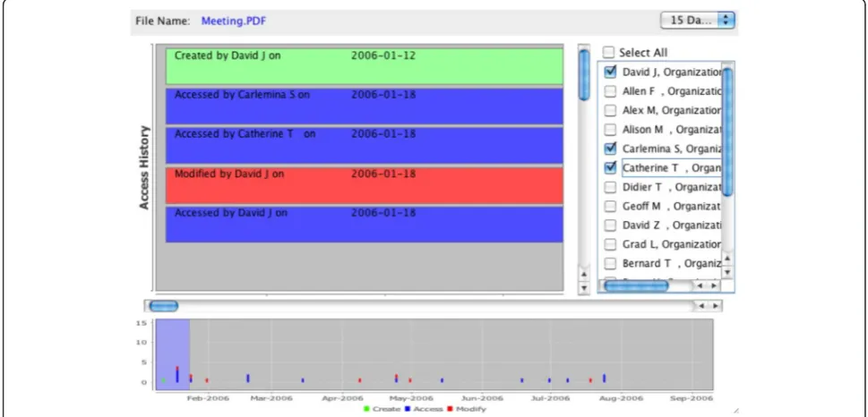This screenshot has height=417, width=868.
Task: Click the user list scroll-down arrow
Action: pyautogui.click(x=727, y=271)
